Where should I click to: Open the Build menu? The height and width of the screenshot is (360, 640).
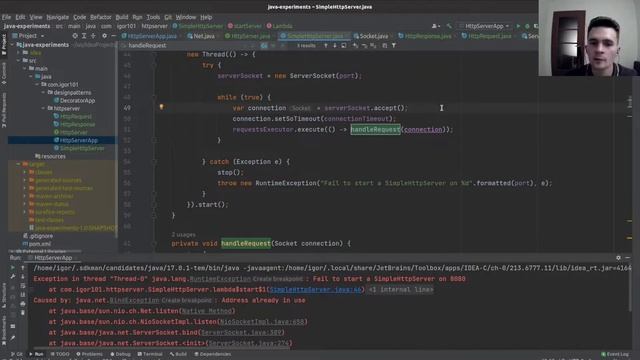point(122,17)
